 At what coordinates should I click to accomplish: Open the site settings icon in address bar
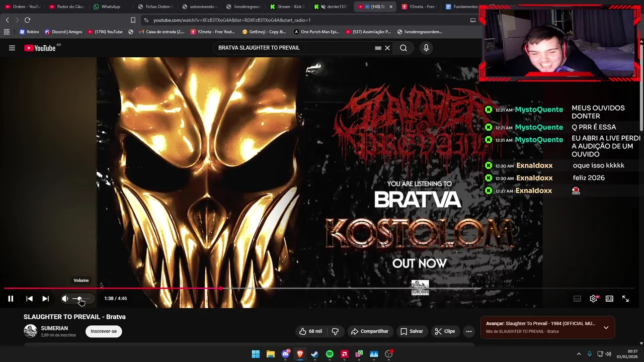click(146, 20)
